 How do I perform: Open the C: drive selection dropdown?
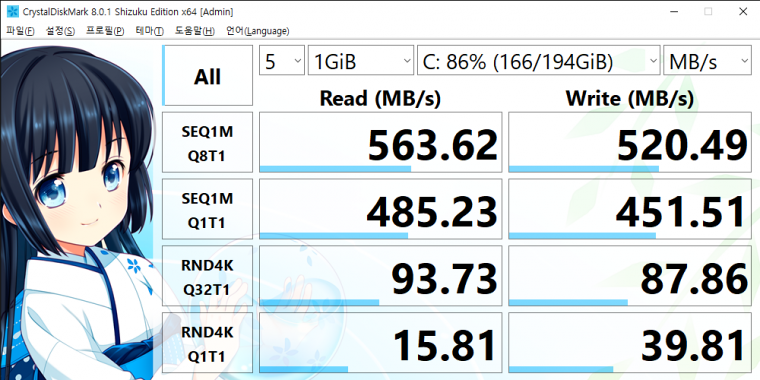coord(538,61)
